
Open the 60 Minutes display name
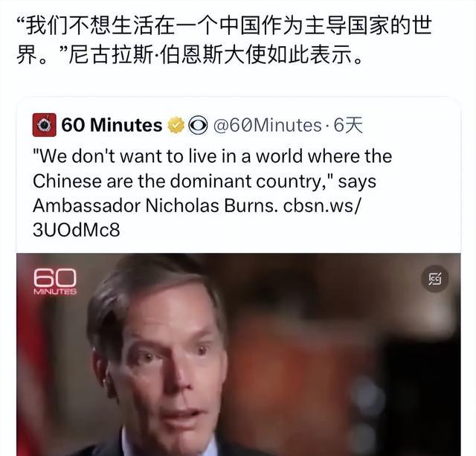[112, 125]
